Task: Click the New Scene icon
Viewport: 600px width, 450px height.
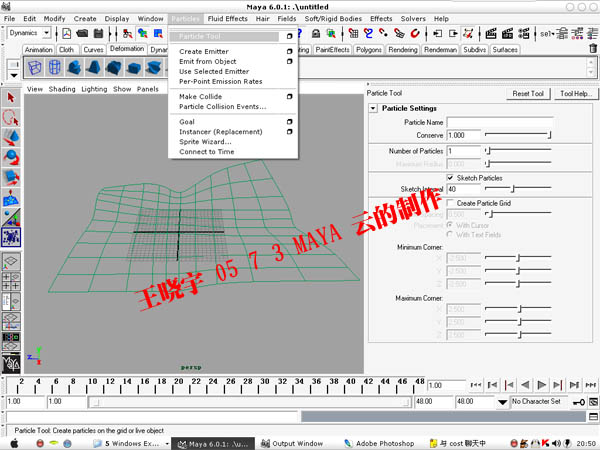Action: [x=67, y=34]
